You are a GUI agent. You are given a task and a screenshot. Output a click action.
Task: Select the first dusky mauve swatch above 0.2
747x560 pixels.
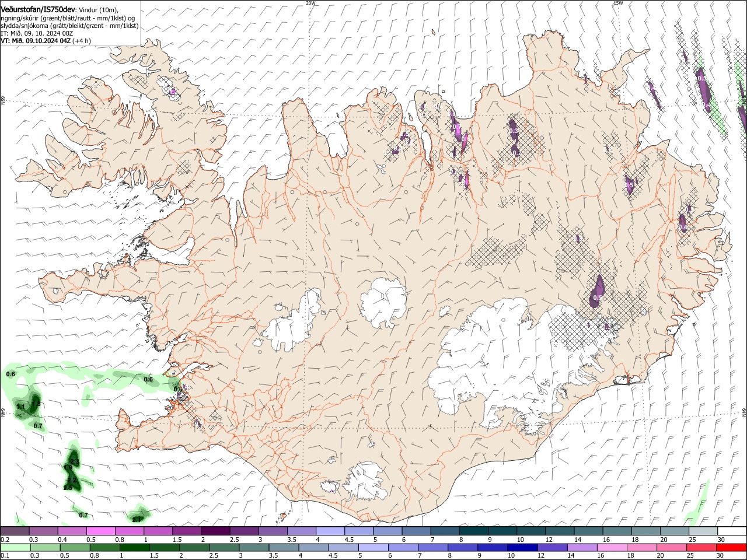tap(15, 531)
